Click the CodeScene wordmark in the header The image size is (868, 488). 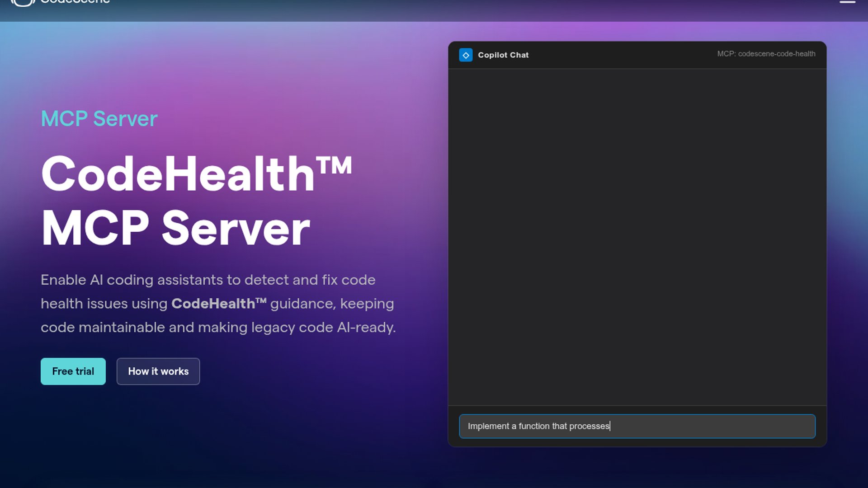[75, 2]
